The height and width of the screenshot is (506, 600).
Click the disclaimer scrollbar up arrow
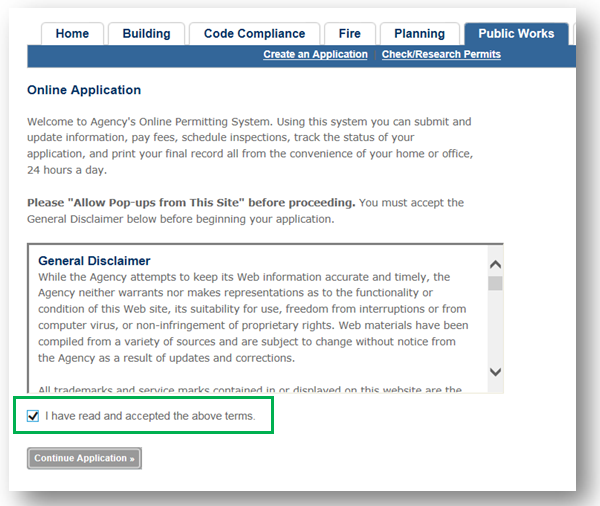tap(495, 264)
